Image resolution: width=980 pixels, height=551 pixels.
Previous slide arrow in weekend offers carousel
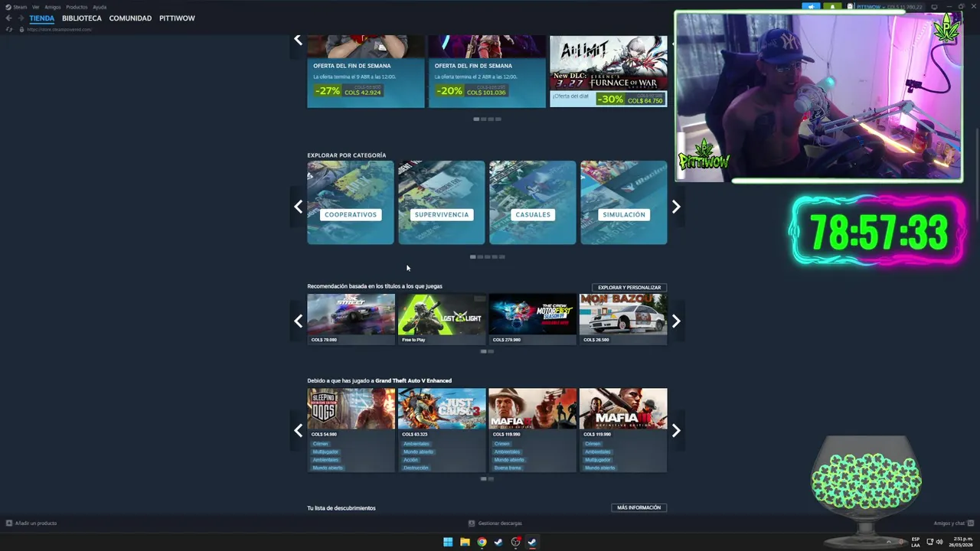[298, 40]
